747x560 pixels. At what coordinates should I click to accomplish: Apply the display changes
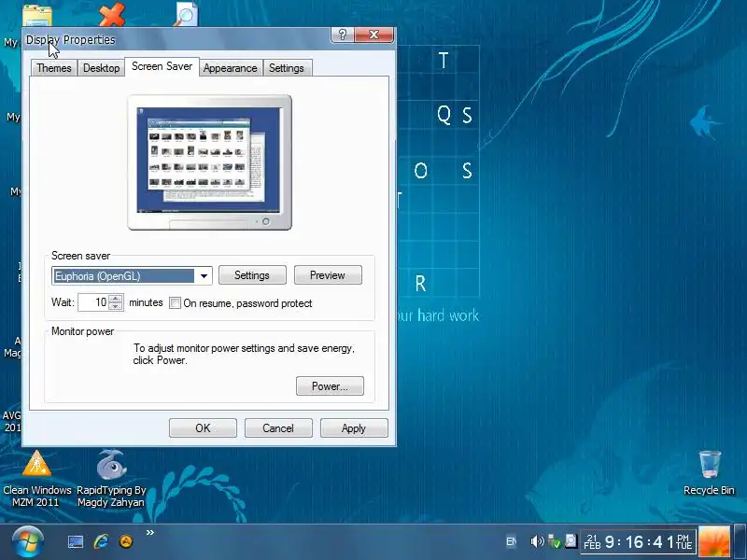pos(354,428)
